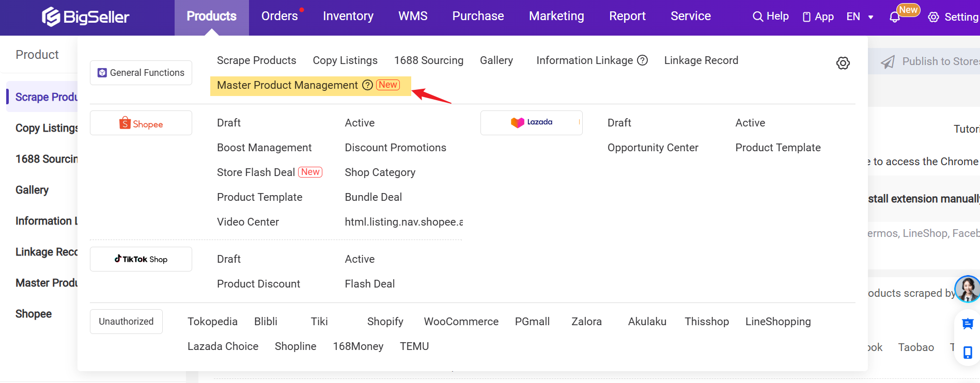Select Tokopedia marketplace
The image size is (980, 383).
pos(212,322)
